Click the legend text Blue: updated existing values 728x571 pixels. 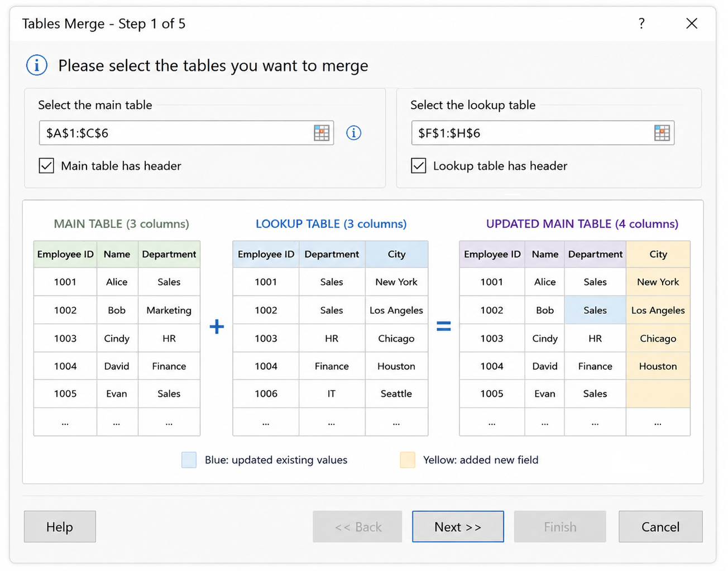coord(276,460)
